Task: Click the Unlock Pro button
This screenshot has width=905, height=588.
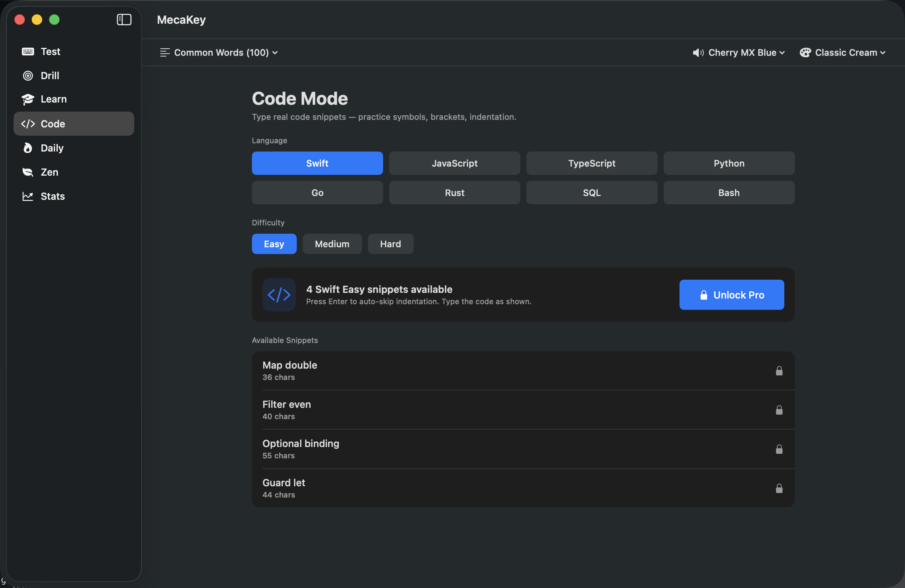Action: point(732,295)
